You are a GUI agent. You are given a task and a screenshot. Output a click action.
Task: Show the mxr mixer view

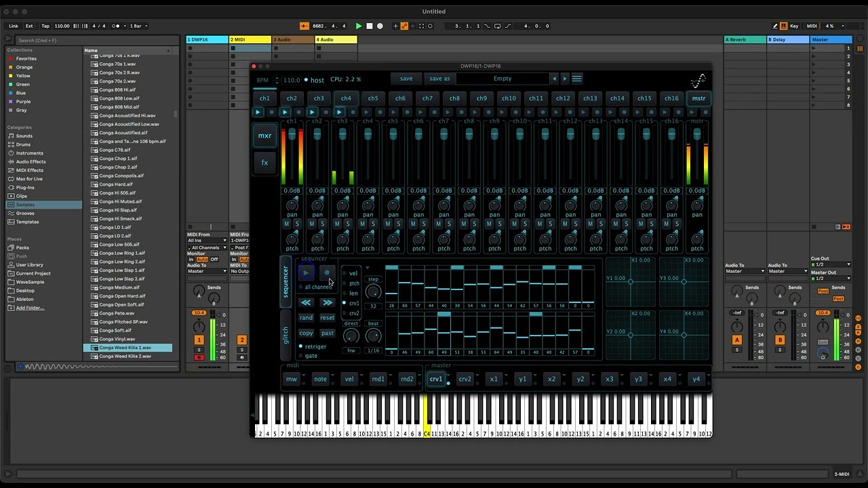pyautogui.click(x=264, y=136)
